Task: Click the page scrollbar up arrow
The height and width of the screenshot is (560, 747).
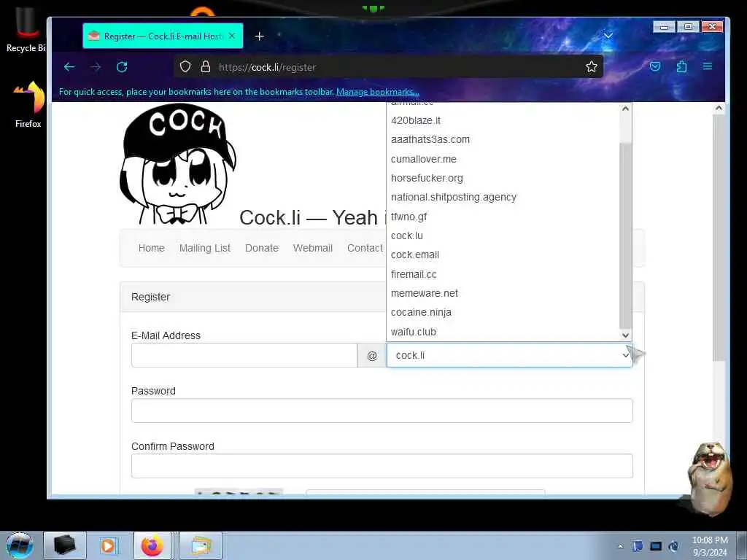Action: coord(719,109)
